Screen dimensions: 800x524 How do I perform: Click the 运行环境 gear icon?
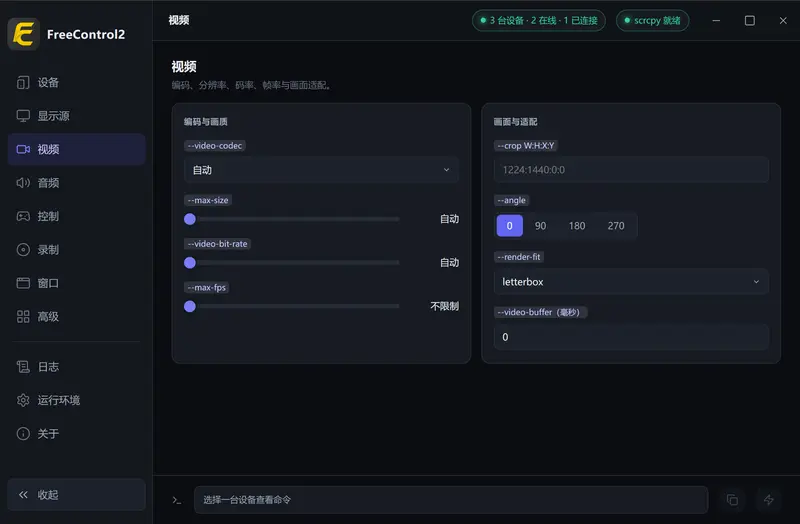23,400
